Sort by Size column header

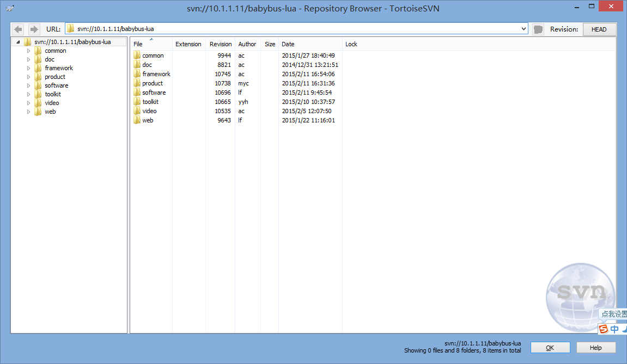270,44
